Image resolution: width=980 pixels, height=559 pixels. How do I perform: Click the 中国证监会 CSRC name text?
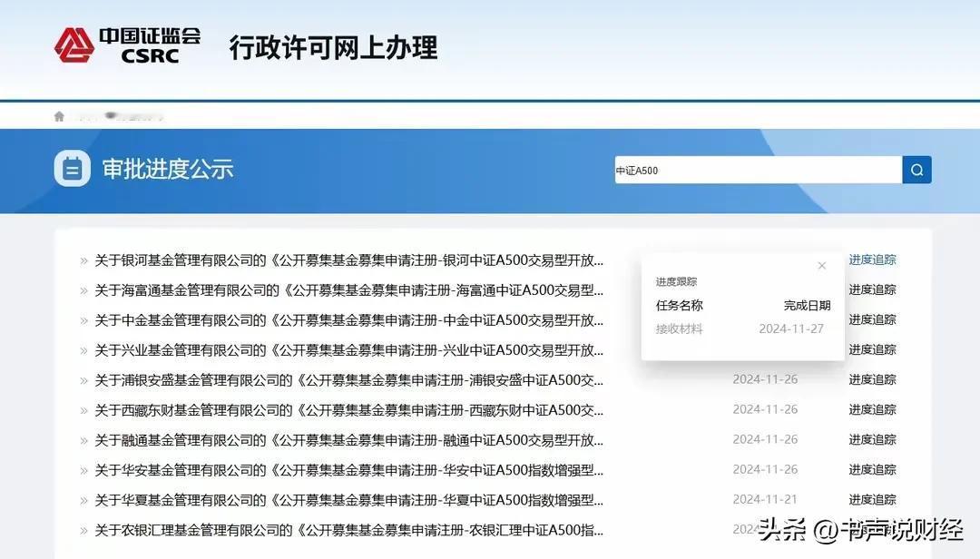point(150,45)
